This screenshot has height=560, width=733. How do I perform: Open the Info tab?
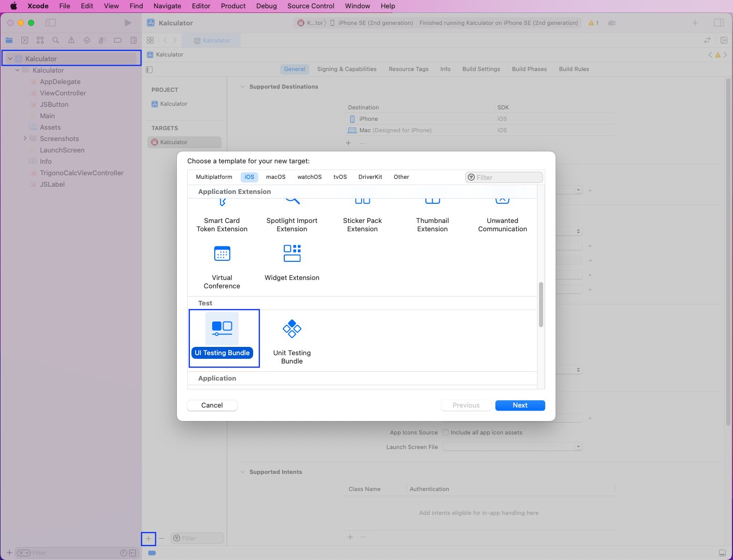point(446,69)
